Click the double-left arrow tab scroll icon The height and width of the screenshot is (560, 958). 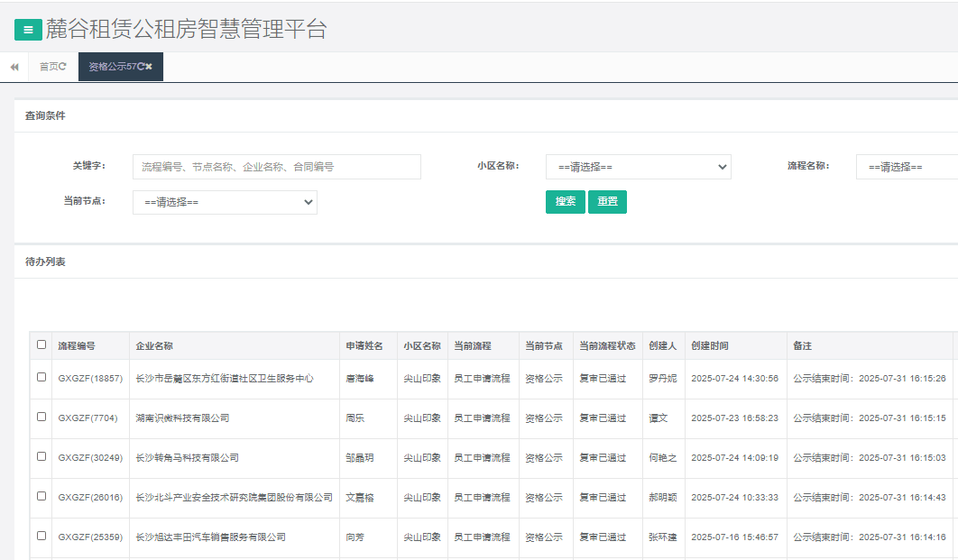14,67
